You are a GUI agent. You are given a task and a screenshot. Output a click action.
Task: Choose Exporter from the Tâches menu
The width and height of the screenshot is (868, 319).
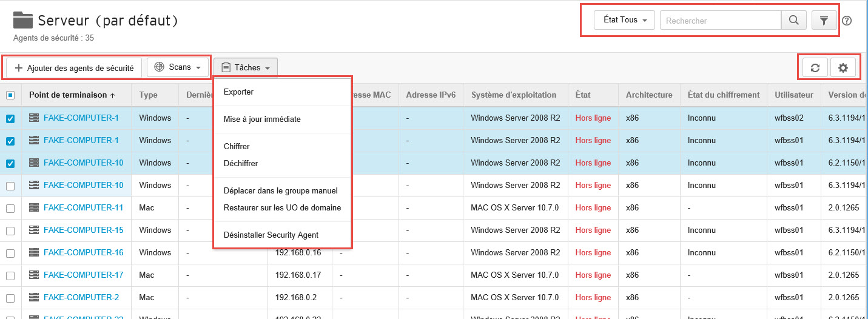tap(238, 92)
